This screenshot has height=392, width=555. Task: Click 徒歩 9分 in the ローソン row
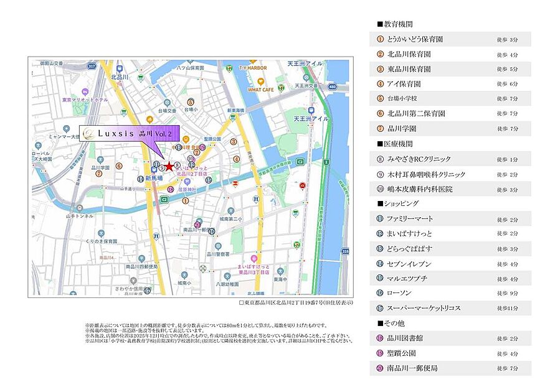coord(508,293)
